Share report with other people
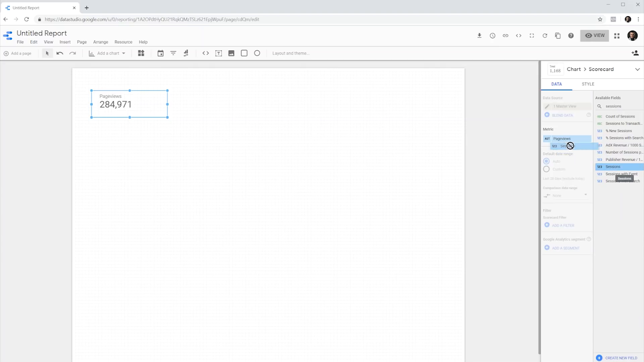Screen dimensions: 644x362 pos(635,53)
